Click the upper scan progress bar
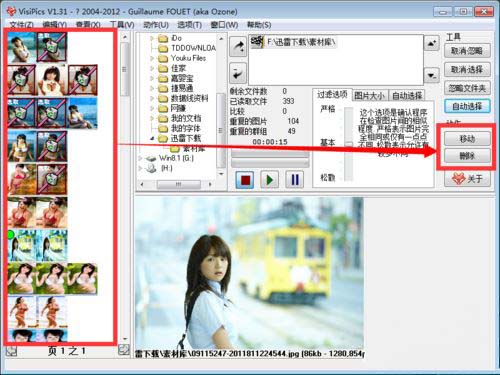 click(270, 154)
